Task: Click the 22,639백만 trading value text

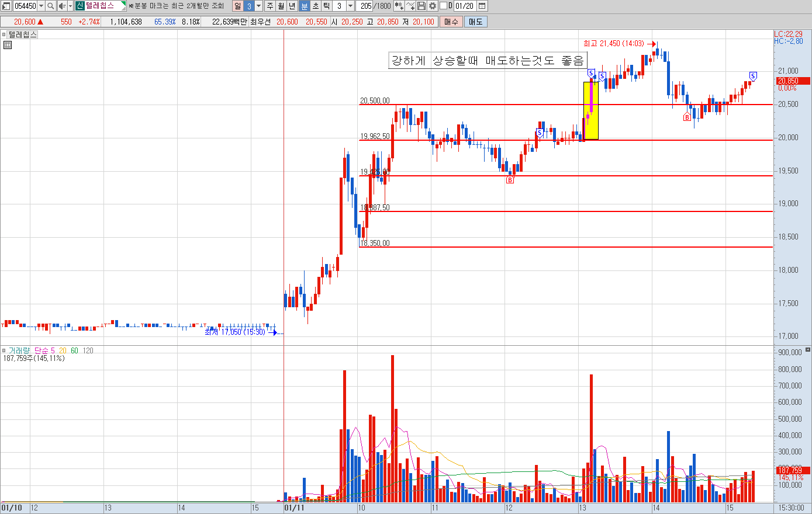Action: (x=229, y=22)
